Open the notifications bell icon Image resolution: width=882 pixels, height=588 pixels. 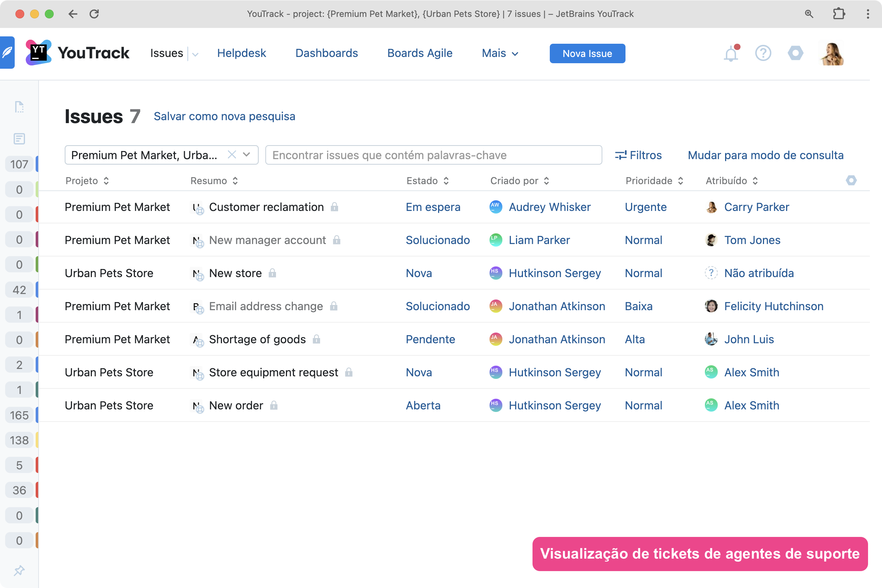coord(731,54)
